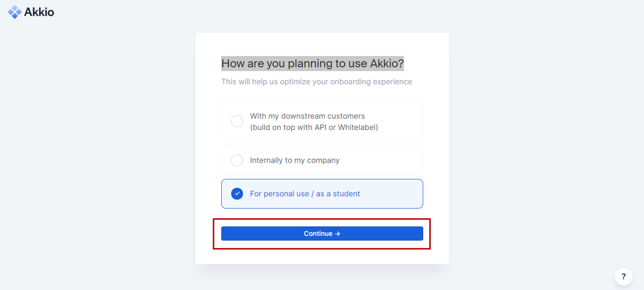Click the word "company" in second option
The height and width of the screenshot is (290, 644).
point(323,160)
